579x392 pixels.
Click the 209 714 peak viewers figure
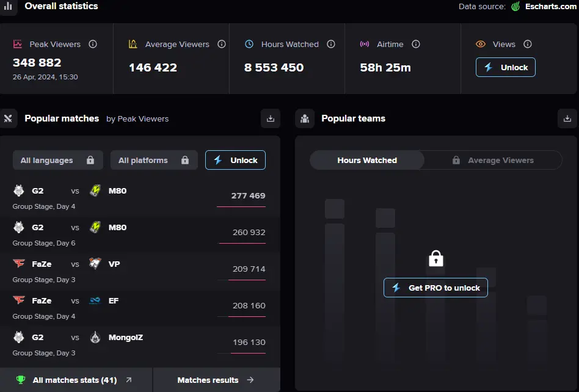coord(249,269)
